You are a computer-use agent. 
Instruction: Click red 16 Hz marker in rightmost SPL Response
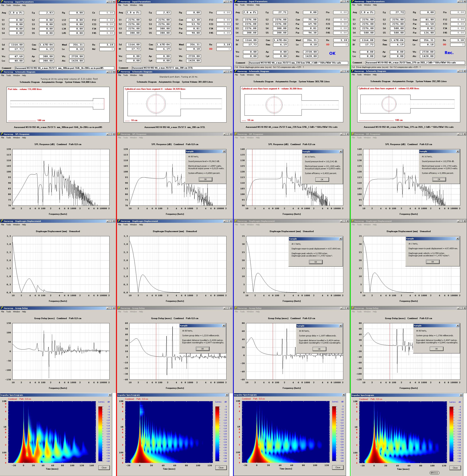coord(369,177)
